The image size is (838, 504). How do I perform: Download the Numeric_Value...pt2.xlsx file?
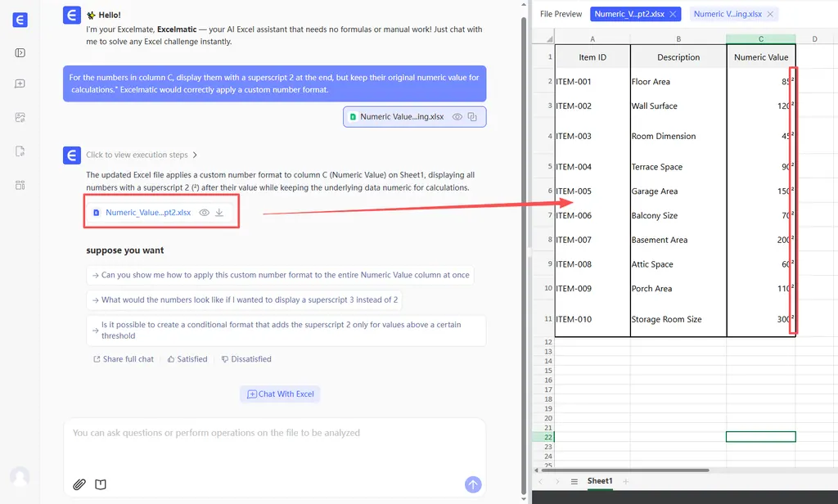[x=219, y=213]
